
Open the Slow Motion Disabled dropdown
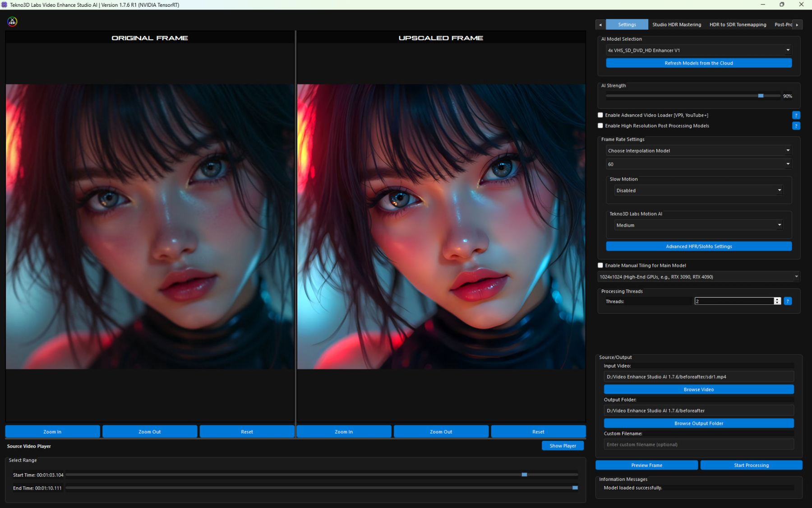coord(699,191)
